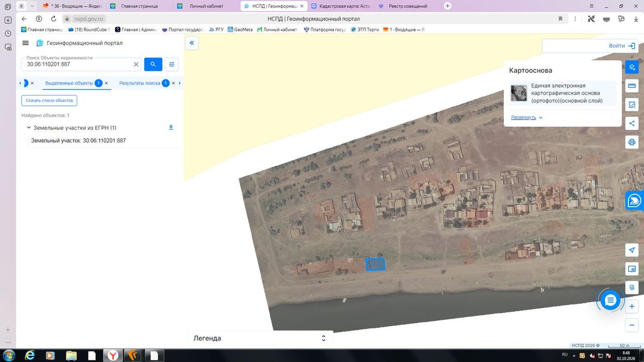This screenshot has height=362, width=644.
Task: Launch Internet Explorer from taskbar
Action: [x=30, y=356]
